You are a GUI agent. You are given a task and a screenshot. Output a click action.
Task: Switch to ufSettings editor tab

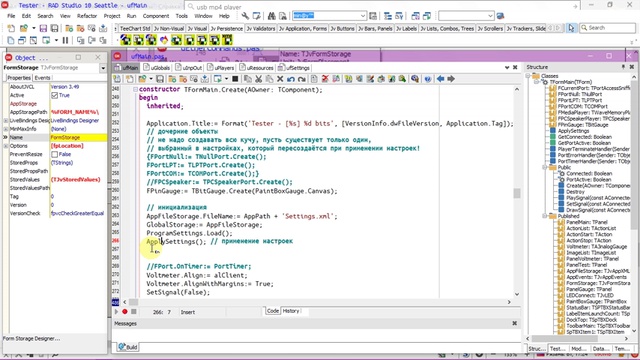pos(293,68)
